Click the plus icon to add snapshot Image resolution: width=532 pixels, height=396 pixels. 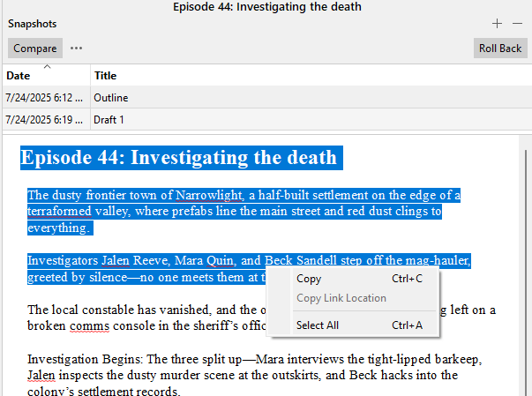point(497,24)
